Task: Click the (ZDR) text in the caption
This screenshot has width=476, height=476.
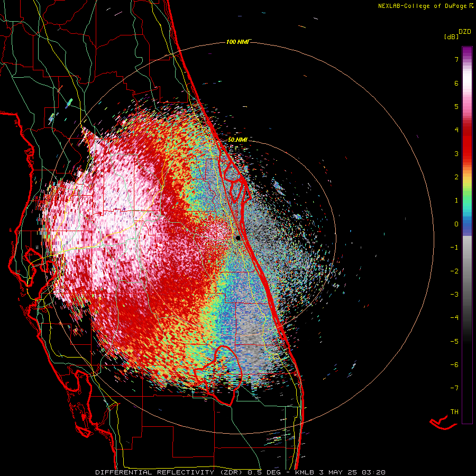Action: tap(231, 472)
